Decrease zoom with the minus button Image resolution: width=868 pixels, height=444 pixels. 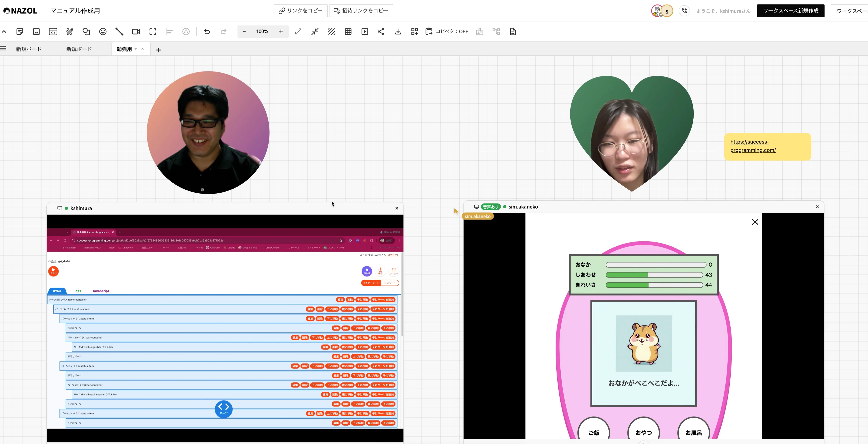[244, 31]
